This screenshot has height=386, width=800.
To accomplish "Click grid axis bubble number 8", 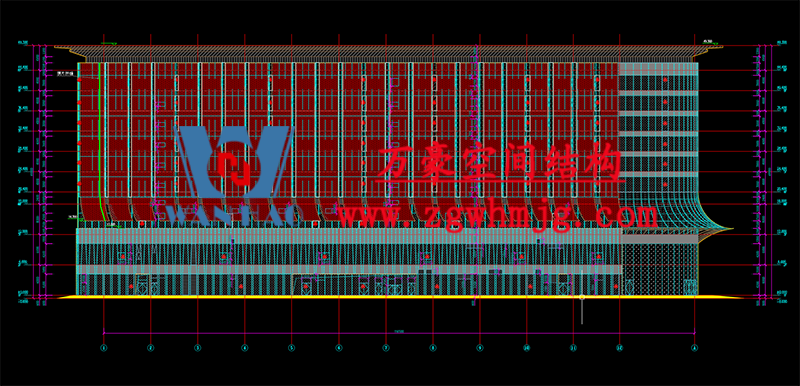I will point(433,348).
